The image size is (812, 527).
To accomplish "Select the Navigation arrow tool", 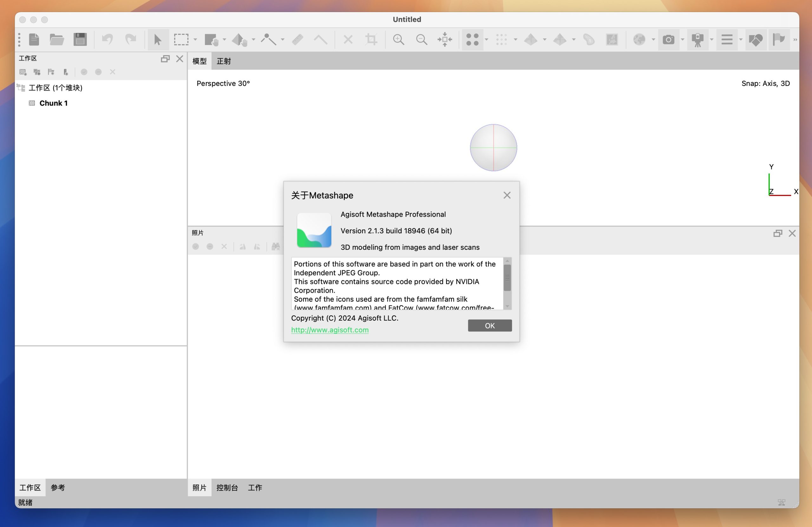I will (158, 40).
